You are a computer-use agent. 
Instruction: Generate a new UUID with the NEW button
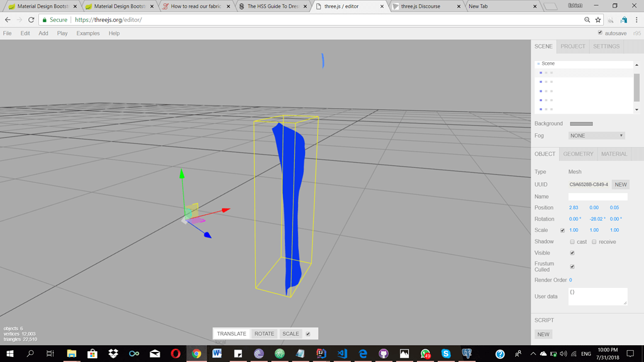[x=620, y=184]
